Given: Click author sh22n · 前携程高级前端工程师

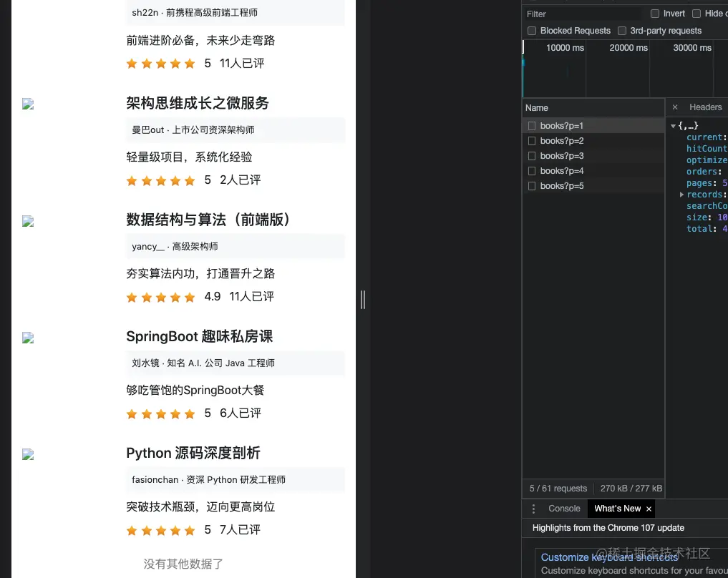Looking at the screenshot, I should pos(195,13).
